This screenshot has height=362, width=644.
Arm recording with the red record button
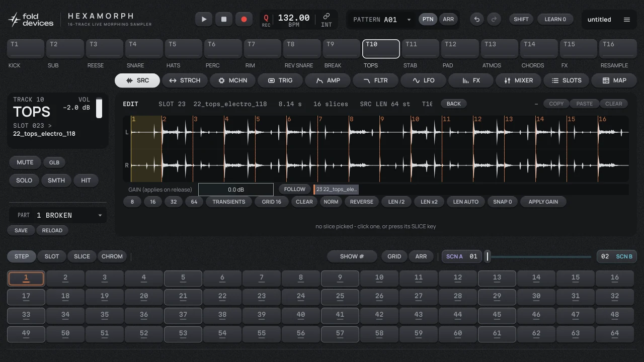coord(244,19)
